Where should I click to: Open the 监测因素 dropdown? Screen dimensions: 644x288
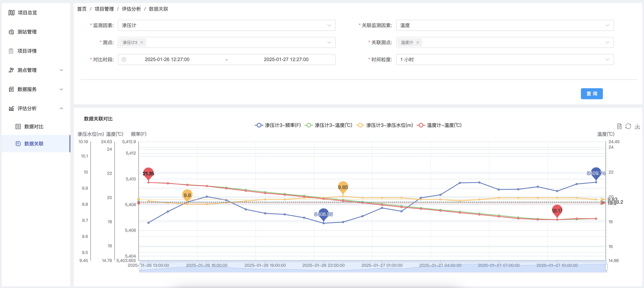click(227, 25)
